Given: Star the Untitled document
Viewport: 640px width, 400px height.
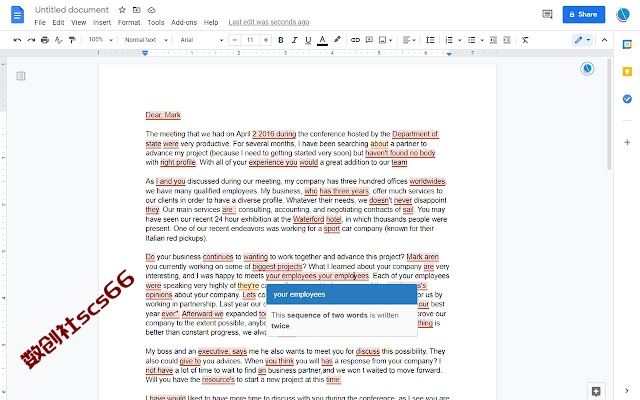Looking at the screenshot, I should tap(122, 10).
